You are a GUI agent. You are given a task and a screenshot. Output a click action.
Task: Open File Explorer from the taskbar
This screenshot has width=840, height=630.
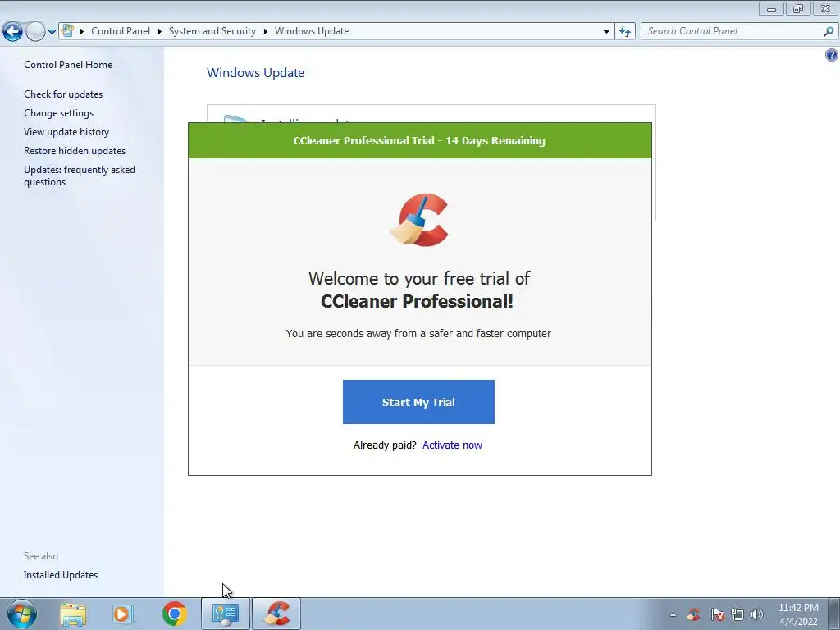click(x=73, y=614)
